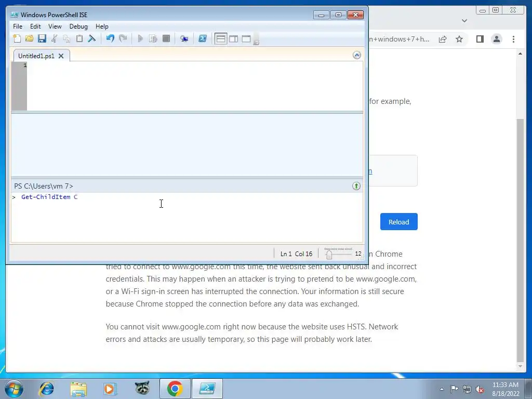This screenshot has height=399, width=532.
Task: Clear the output pane with the squeegee icon
Action: click(x=92, y=38)
